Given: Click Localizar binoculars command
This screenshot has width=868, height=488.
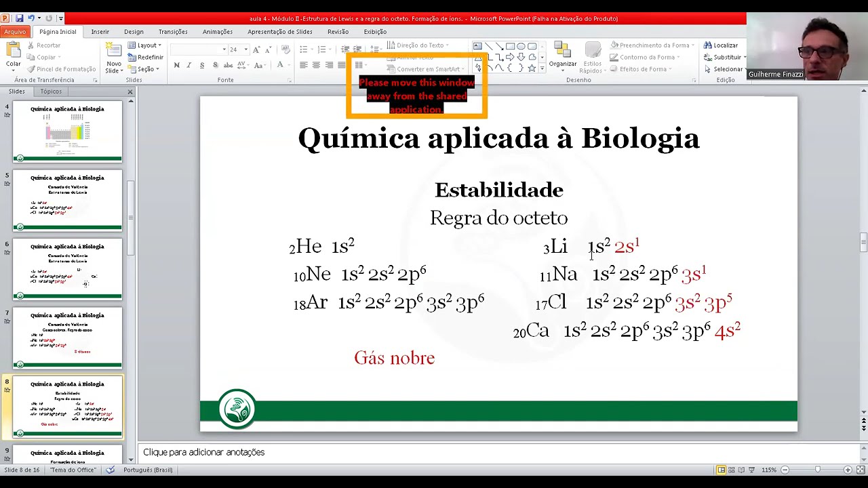Looking at the screenshot, I should point(721,45).
